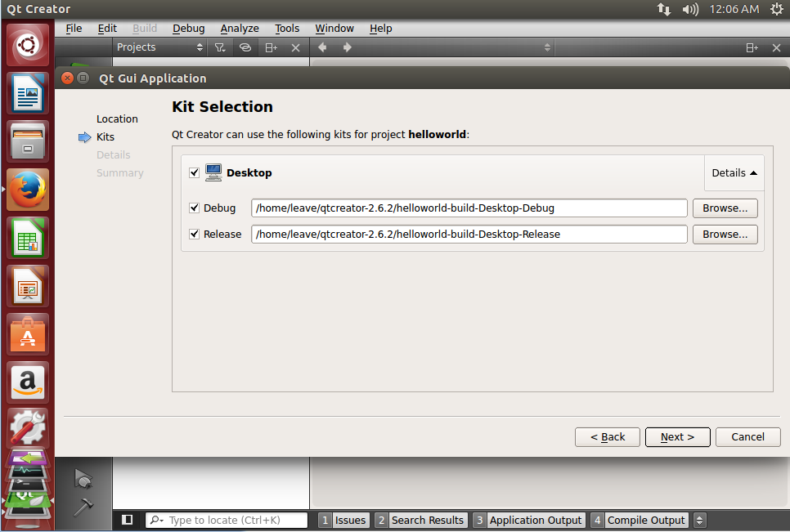The image size is (790, 532).
Task: Toggle synchronize with editor link icon
Action: click(245, 47)
